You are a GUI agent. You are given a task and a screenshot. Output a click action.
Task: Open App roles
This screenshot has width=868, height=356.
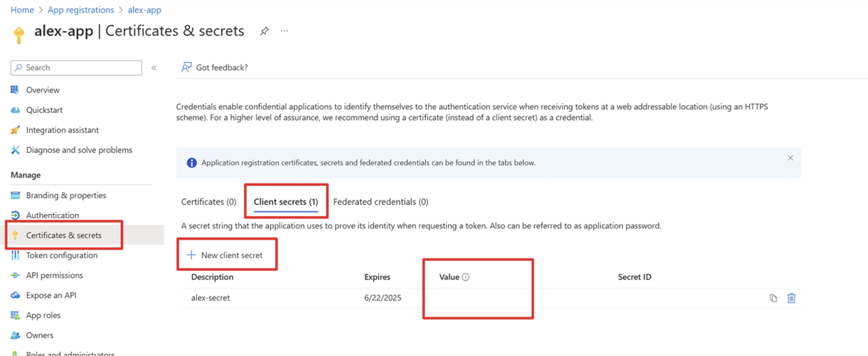tap(43, 315)
